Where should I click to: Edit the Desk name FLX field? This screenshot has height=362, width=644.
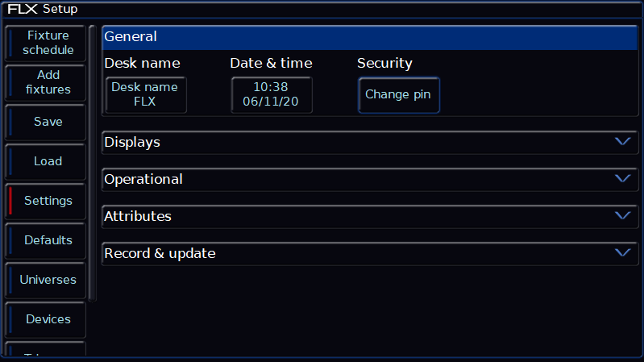(145, 94)
